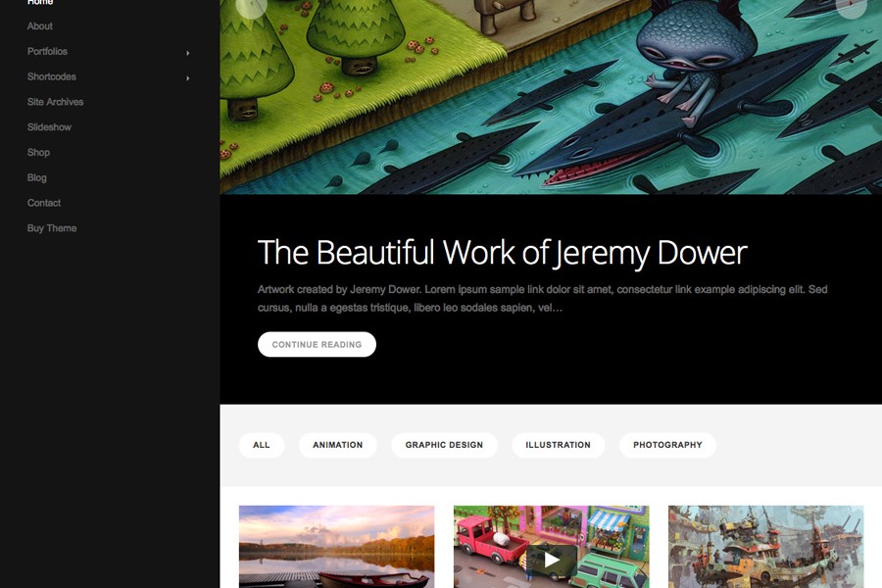This screenshot has width=882, height=588.
Task: Go to the Blog
Action: click(x=36, y=177)
